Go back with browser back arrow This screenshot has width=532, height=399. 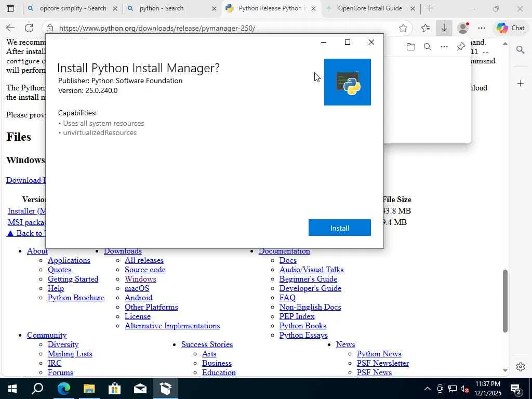pos(10,28)
